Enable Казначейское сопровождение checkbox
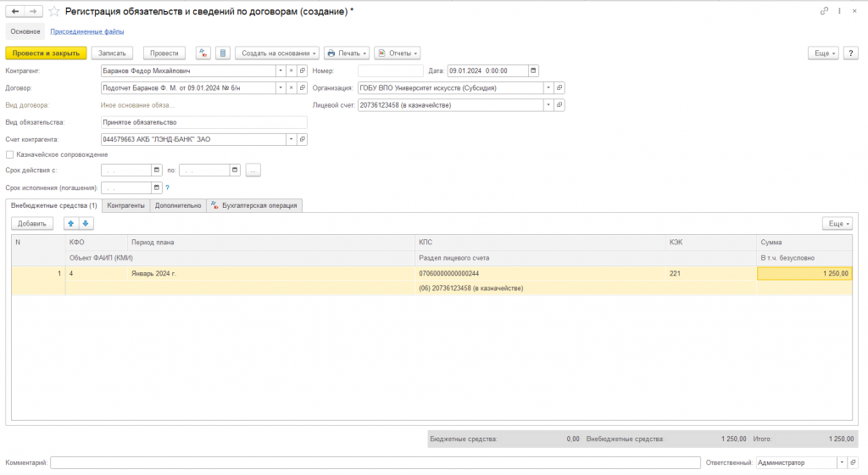868x475 pixels. coord(10,155)
